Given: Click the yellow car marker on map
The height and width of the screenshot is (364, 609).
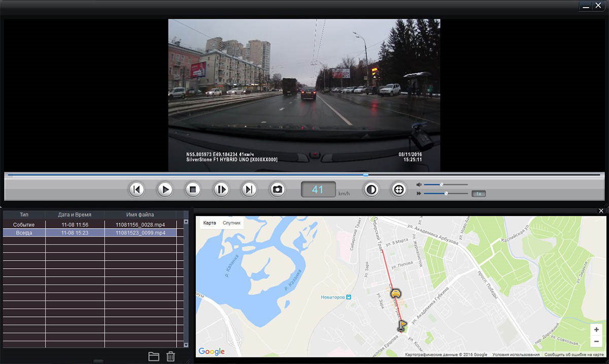Looking at the screenshot, I should click(396, 293).
